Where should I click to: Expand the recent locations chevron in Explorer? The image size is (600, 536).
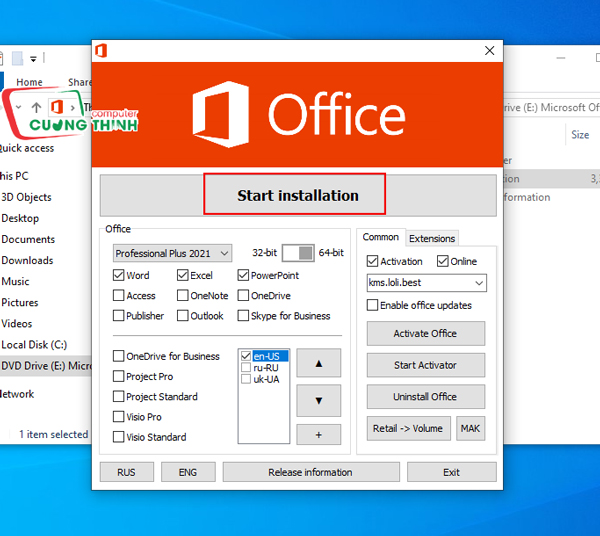pos(18,108)
